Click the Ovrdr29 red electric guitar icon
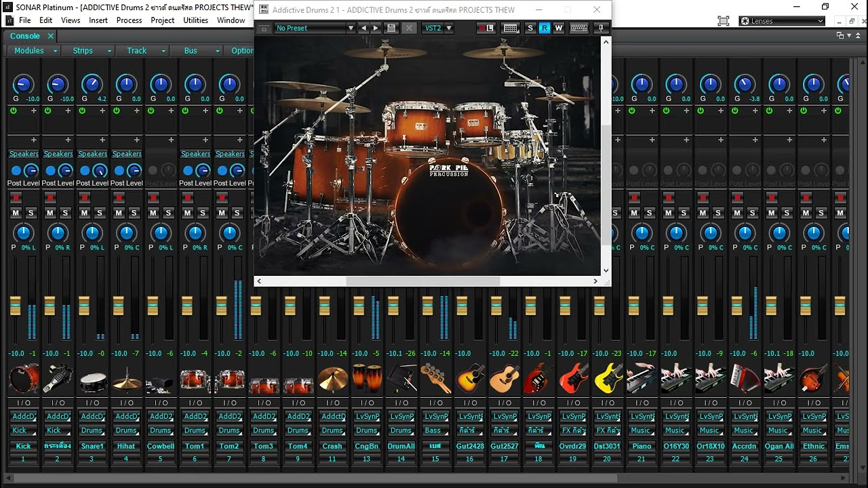Image resolution: width=868 pixels, height=488 pixels. [573, 378]
